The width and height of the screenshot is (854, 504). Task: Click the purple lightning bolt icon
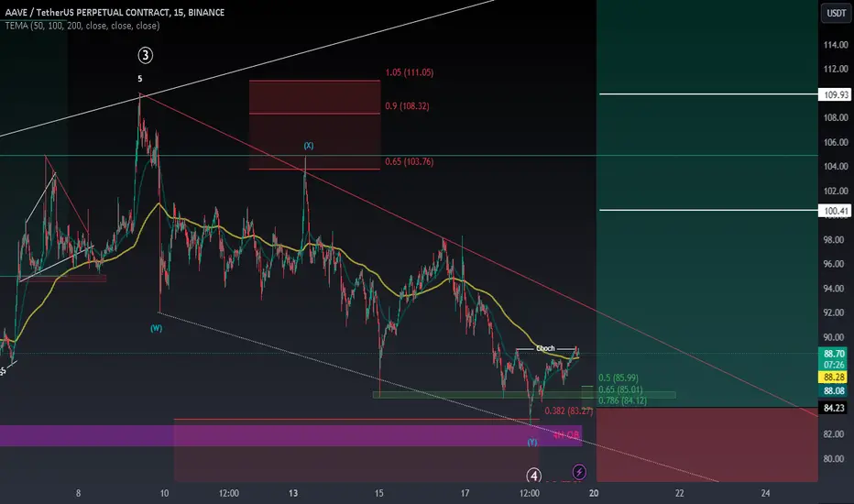(579, 472)
